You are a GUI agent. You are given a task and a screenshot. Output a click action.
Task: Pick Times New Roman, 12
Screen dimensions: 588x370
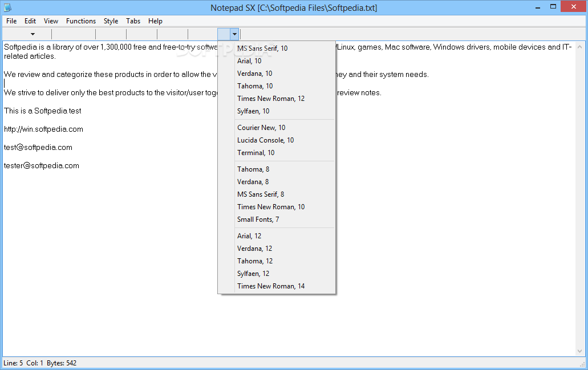click(277, 99)
